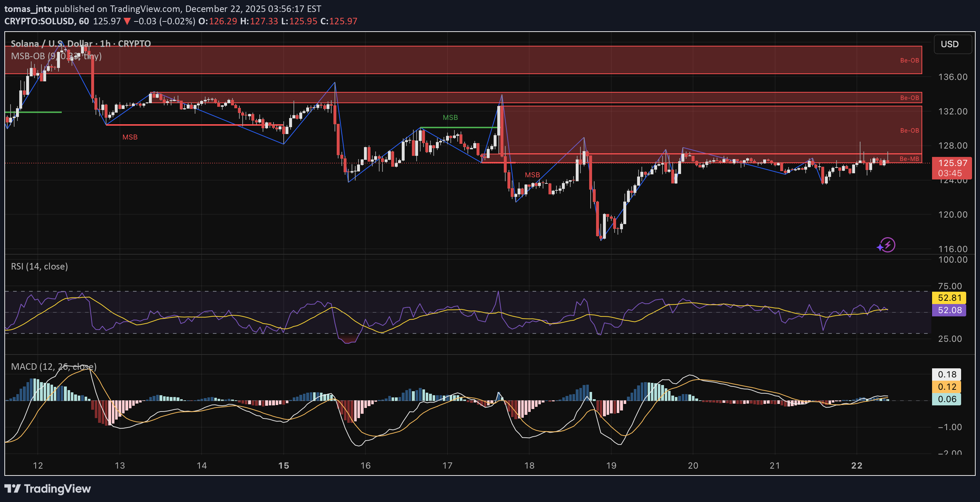Select the topmost Be-OB zone label
Screen dimensions: 980x502
(909, 60)
